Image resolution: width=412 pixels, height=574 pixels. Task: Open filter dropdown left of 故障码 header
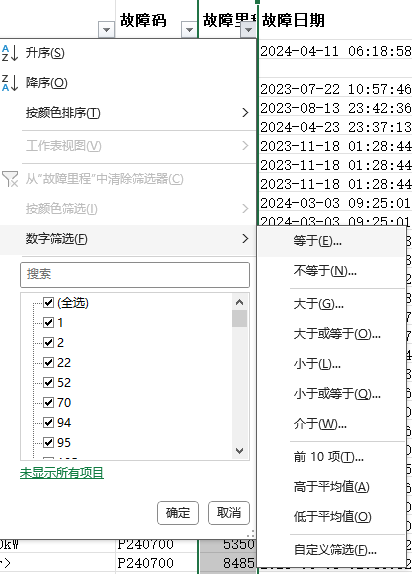[107, 30]
